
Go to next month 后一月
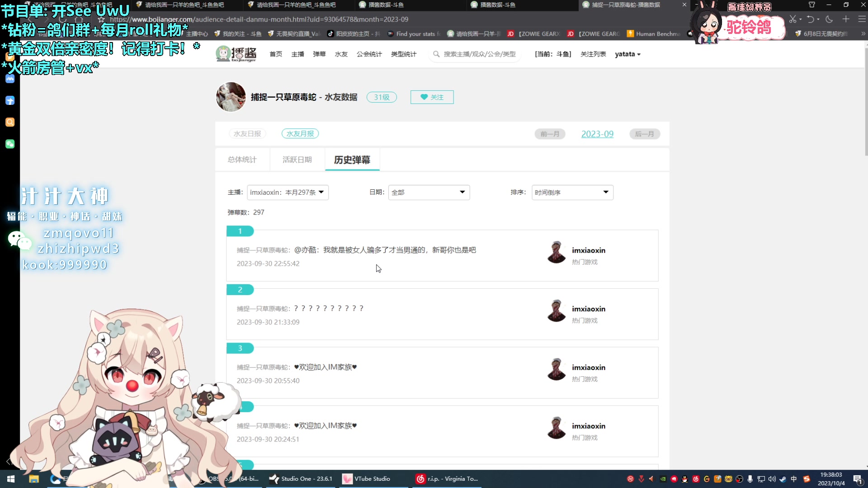tap(645, 134)
